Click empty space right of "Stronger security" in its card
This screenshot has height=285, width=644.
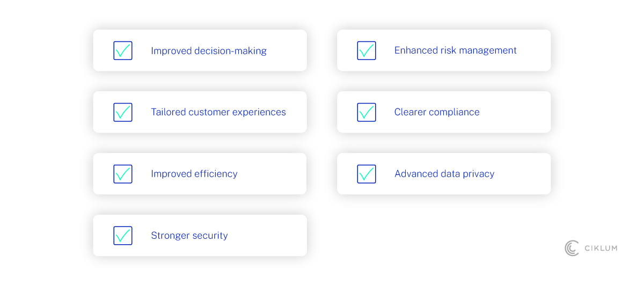click(268, 236)
